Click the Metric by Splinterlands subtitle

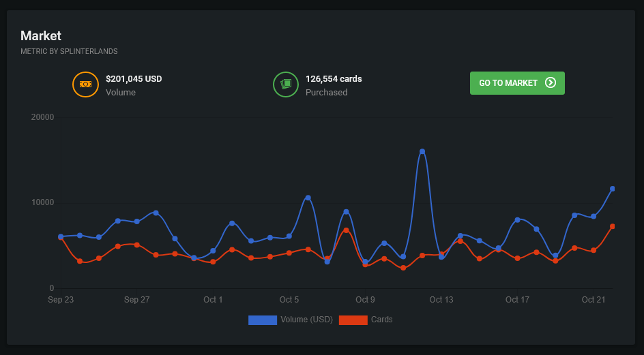(x=69, y=51)
